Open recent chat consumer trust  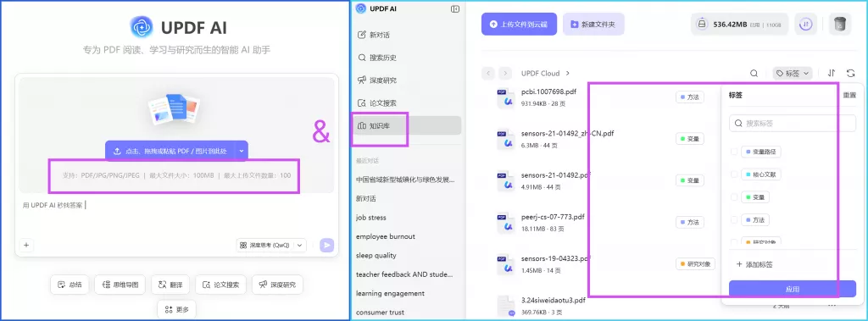380,313
